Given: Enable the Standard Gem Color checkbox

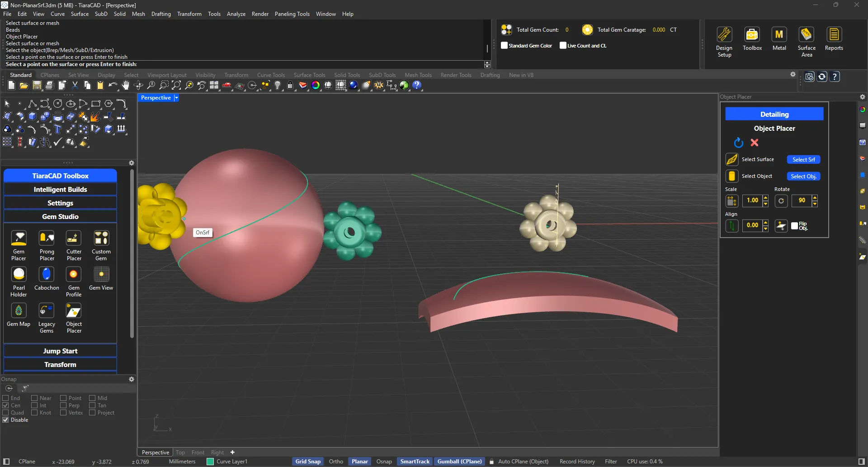Looking at the screenshot, I should coord(505,45).
